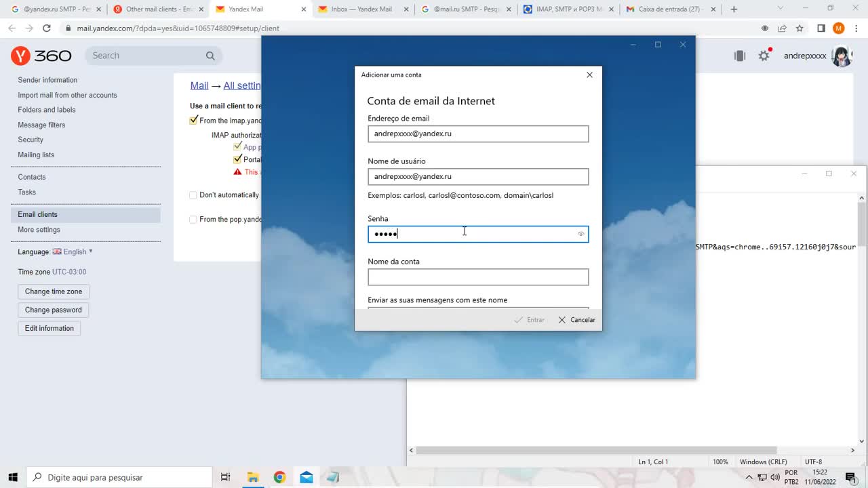Open the andrepxxxx account avatar
Screen dimensions: 868x488
(x=842, y=56)
